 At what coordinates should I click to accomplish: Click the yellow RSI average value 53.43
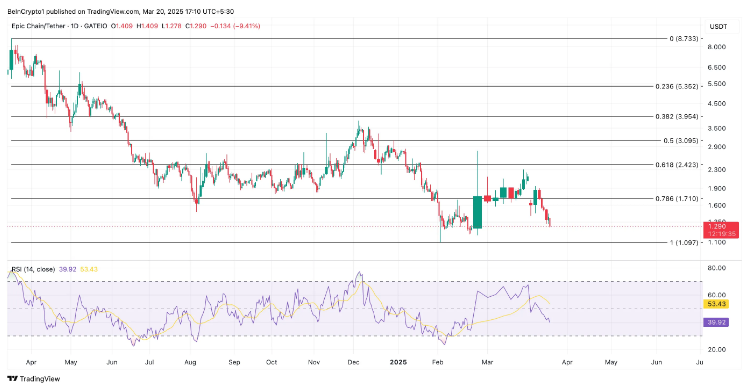pos(716,304)
